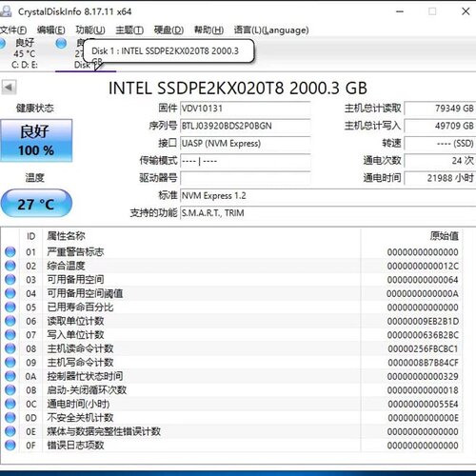The width and height of the screenshot is (476, 476).
Task: Click the 转速 value ---- (SSD)
Action: [x=440, y=143]
